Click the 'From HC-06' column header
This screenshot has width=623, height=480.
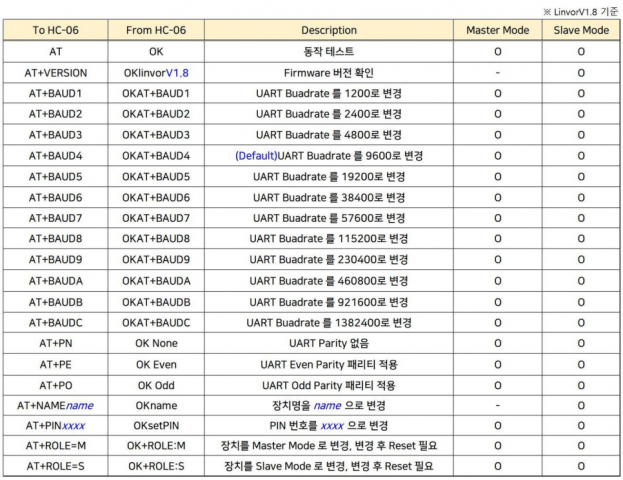click(x=156, y=30)
